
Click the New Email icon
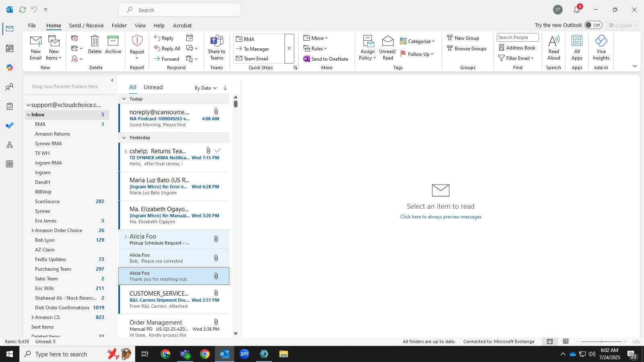coord(36,41)
